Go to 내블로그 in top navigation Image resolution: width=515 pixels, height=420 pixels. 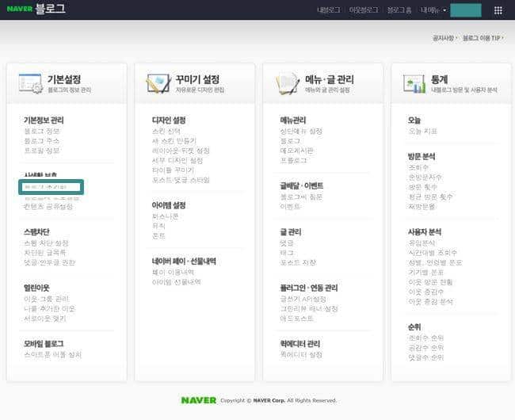(x=329, y=10)
